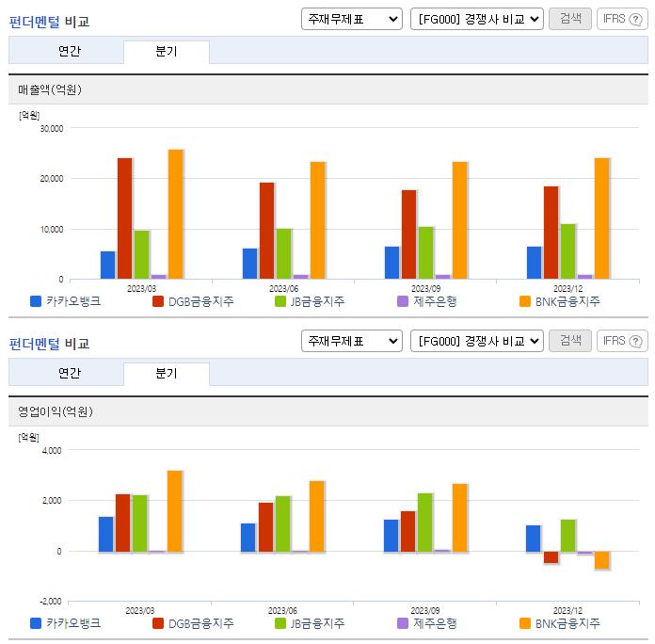Click the negative orange BNK bar for 2023/12 영업이익

coord(602,560)
